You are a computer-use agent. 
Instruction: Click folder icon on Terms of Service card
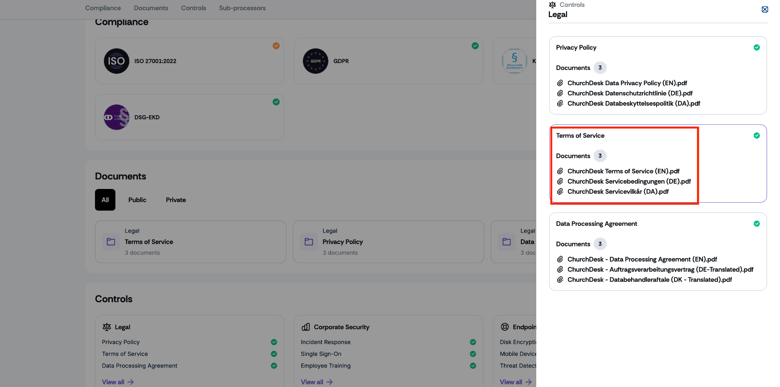point(111,242)
